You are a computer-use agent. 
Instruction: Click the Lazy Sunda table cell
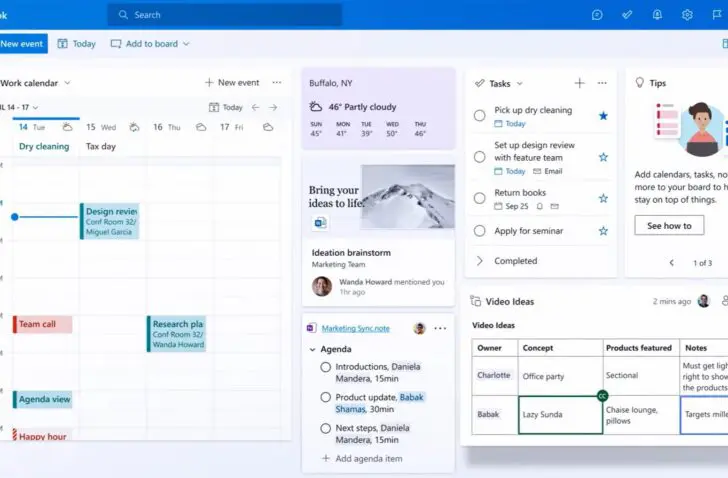(x=560, y=415)
